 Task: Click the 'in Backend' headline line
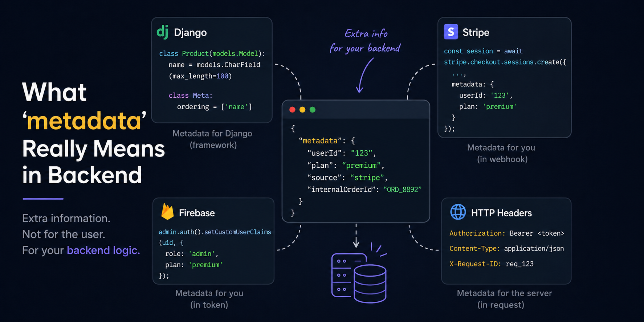[x=82, y=175]
